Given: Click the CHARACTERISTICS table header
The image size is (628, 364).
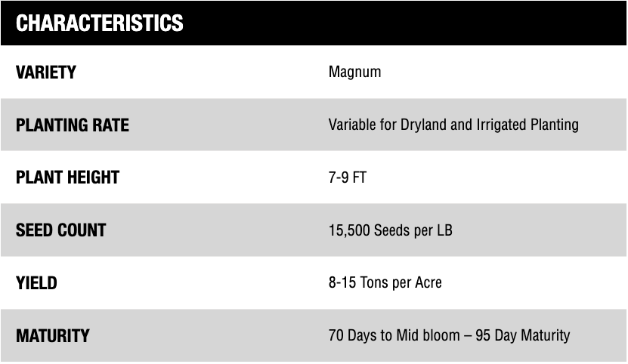Looking at the screenshot, I should [x=100, y=23].
